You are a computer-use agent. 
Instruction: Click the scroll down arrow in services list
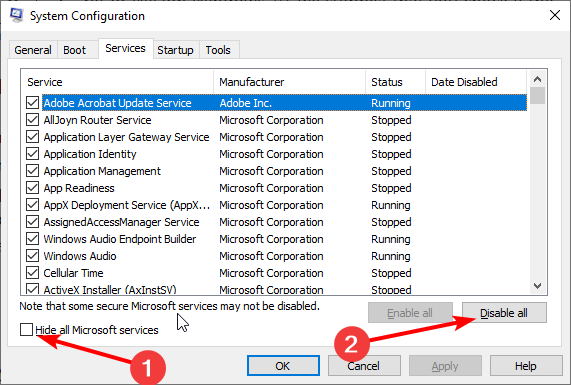coord(537,286)
